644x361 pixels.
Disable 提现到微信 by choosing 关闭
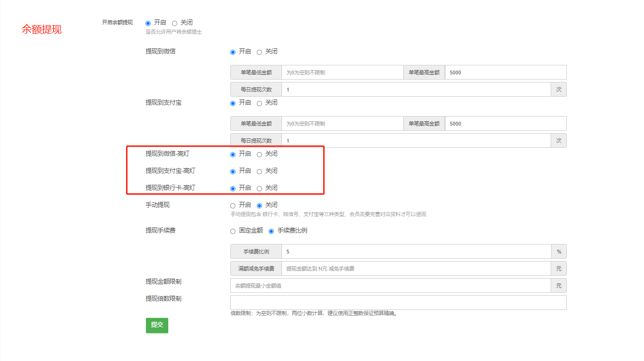[259, 52]
